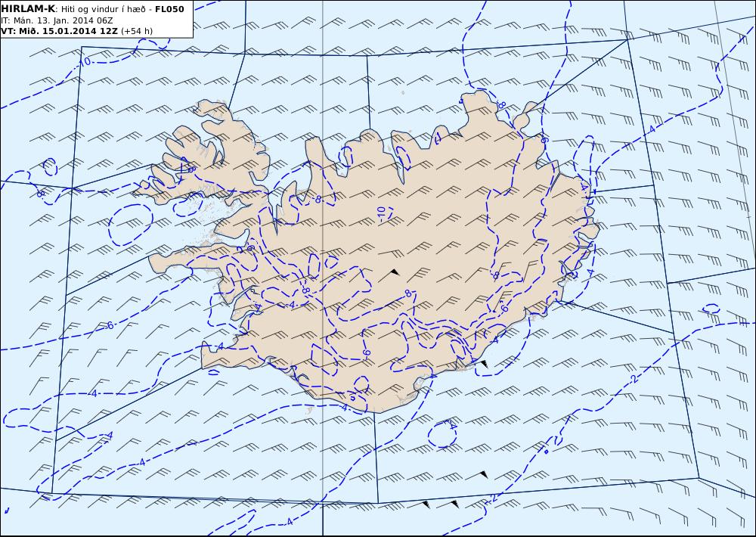Image resolution: width=756 pixels, height=537 pixels.
Task: Click the -10 isotherm label in the northwest sea
Action: pos(85,62)
